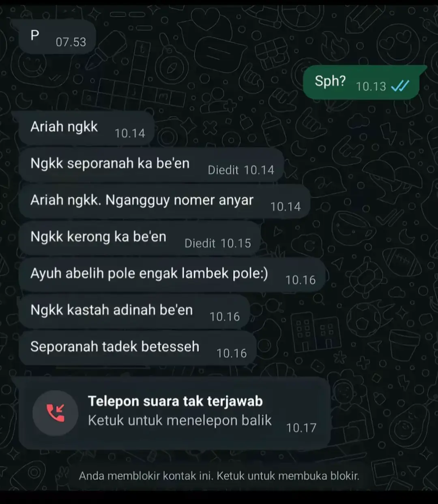This screenshot has height=504, width=438.
Task: Tap the blue read-receipt double checkmarks
Action: tap(400, 86)
